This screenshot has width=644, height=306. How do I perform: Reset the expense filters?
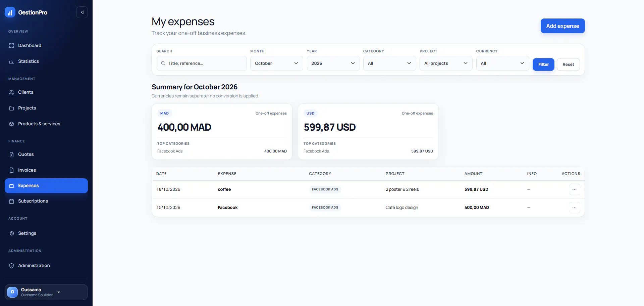[568, 64]
